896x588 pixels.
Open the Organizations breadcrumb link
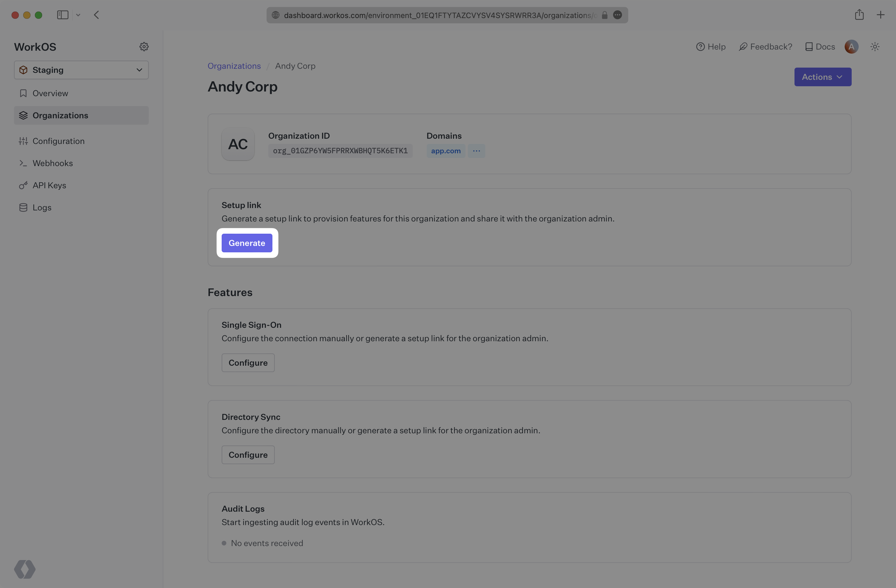pos(234,66)
